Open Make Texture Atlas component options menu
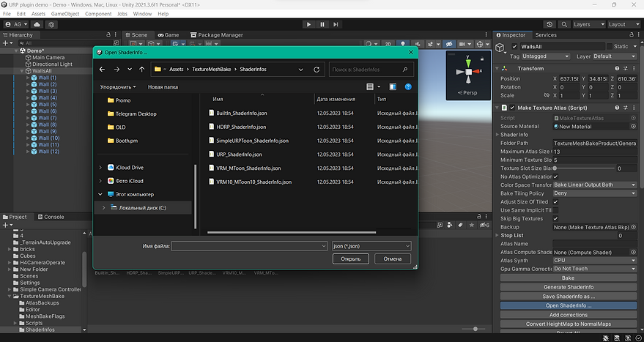The width and height of the screenshot is (644, 342). point(634,108)
